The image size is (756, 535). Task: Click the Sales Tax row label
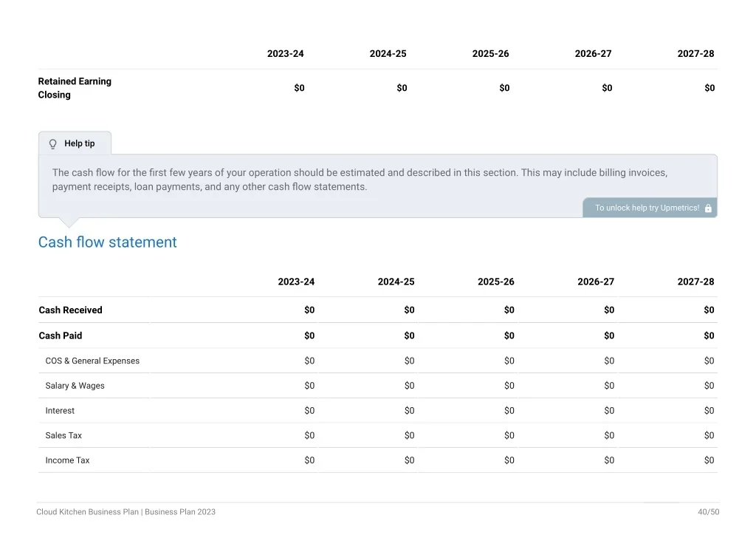(x=63, y=436)
